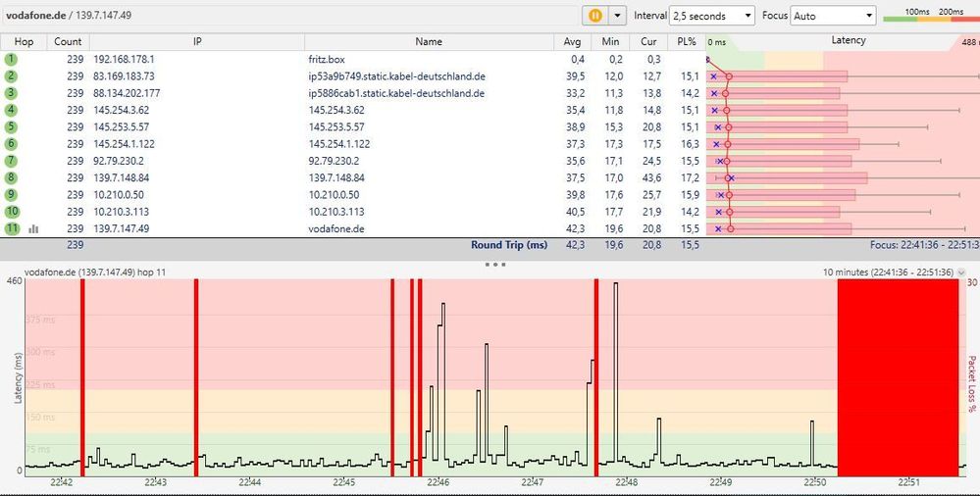Toggle the timeline graph icon on hop 11
This screenshot has height=496, width=980.
click(33, 229)
